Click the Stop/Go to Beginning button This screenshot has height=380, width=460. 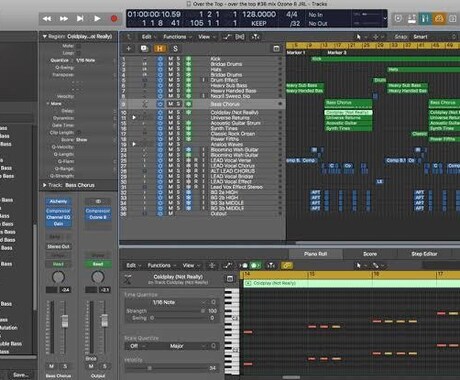(80, 19)
